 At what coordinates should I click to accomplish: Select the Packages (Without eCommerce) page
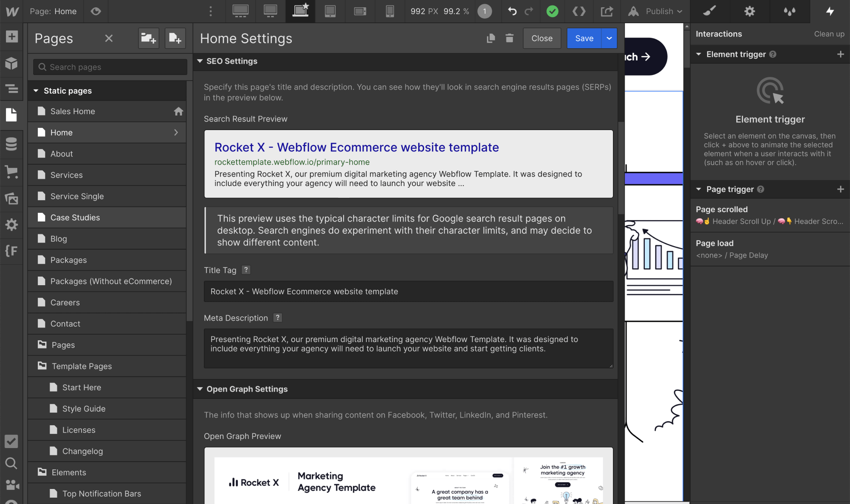tap(107, 281)
